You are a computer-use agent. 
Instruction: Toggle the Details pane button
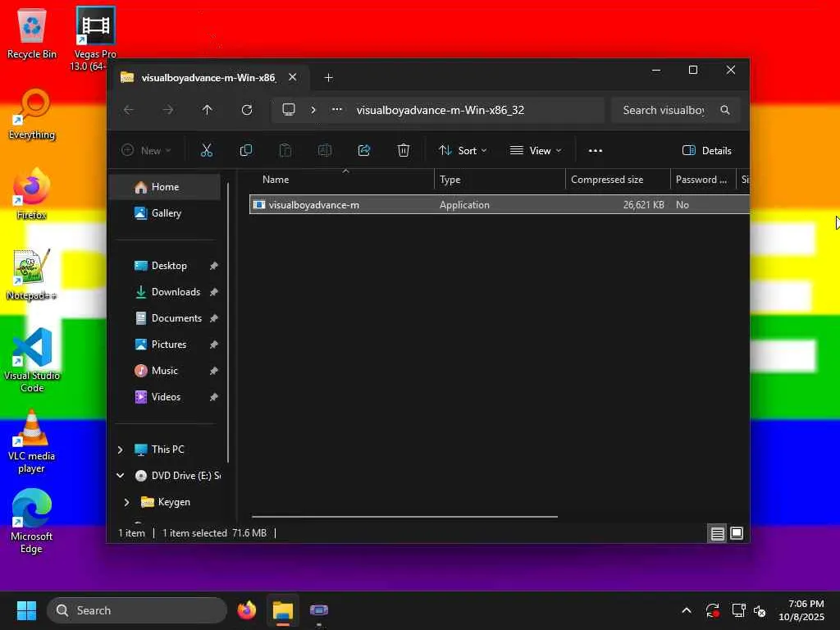[x=707, y=151]
